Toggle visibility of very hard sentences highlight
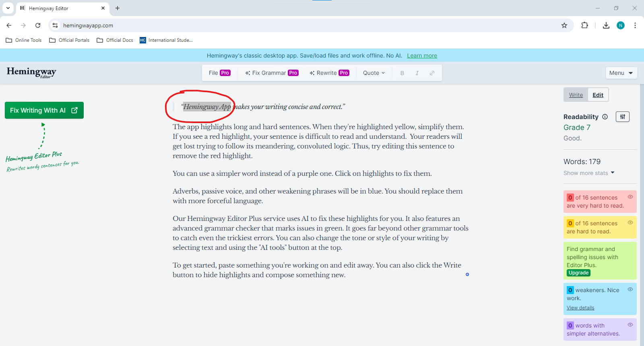The image size is (644, 346). pos(630,197)
